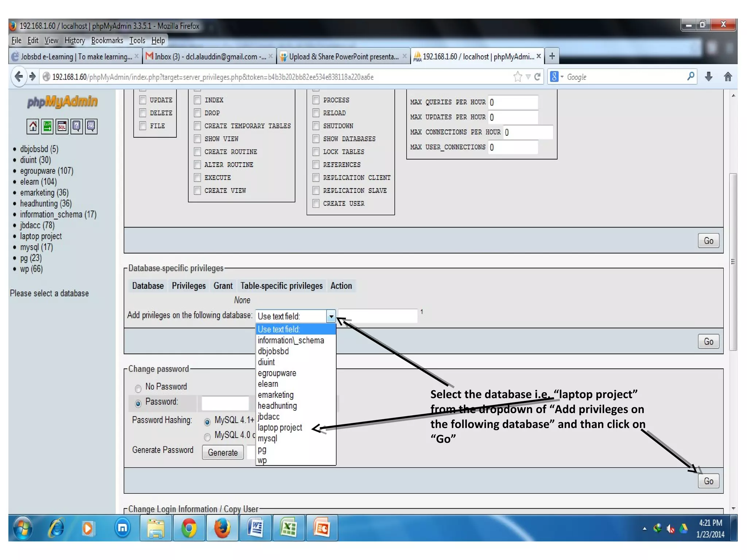The image size is (747, 560).
Task: Check the CREATE USER checkbox
Action: click(316, 203)
